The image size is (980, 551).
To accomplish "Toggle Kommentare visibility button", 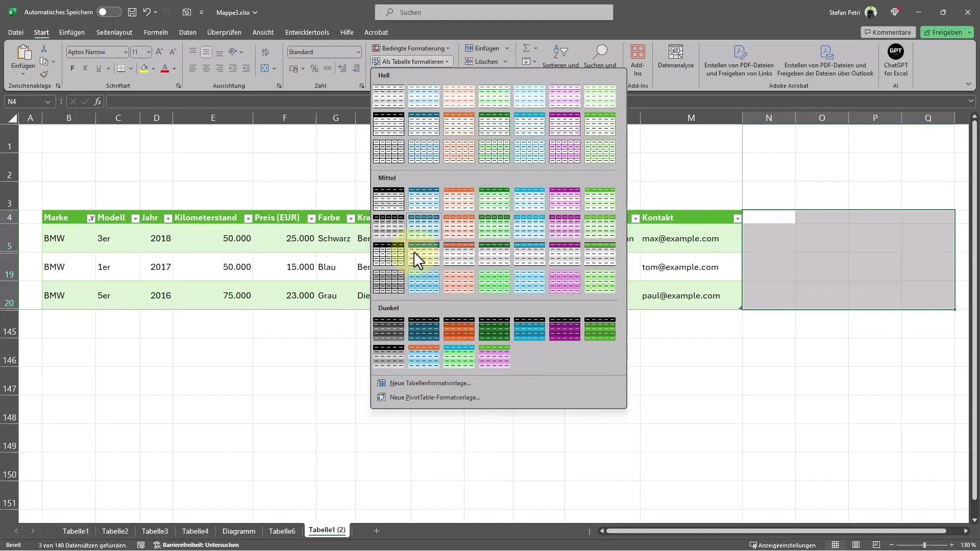I will (887, 32).
